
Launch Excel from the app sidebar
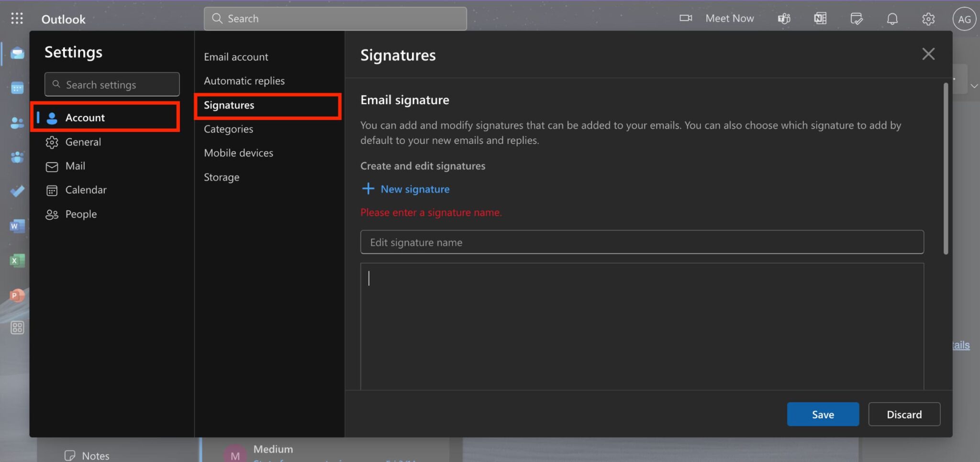click(17, 261)
